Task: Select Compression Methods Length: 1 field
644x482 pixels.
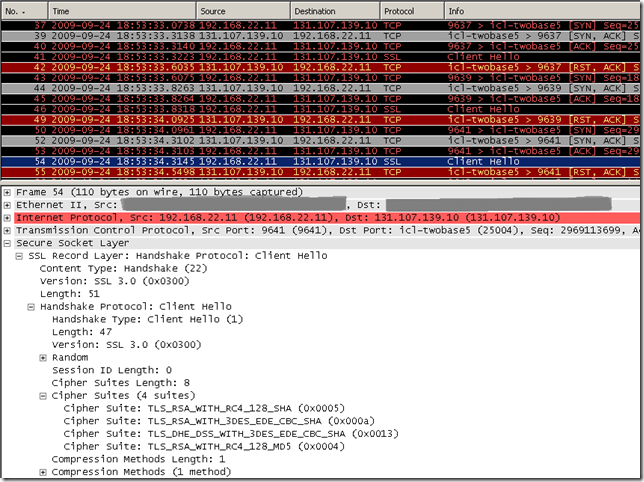Action: (x=138, y=459)
